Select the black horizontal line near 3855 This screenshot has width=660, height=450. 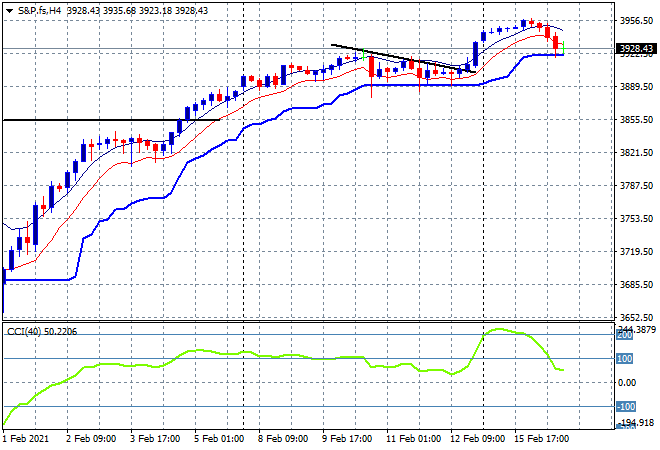90,120
